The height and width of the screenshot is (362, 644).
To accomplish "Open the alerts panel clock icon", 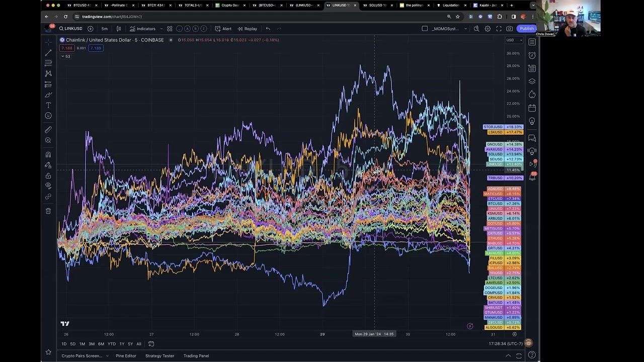I will [x=532, y=55].
